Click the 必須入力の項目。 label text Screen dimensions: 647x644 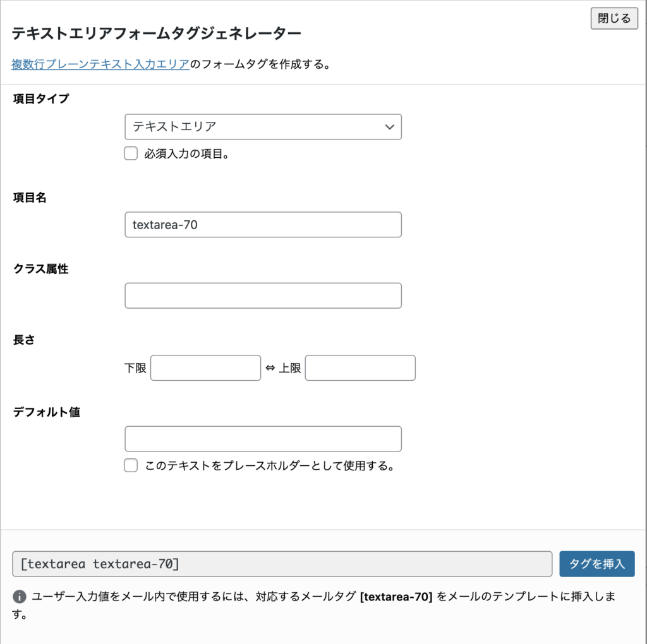pos(186,153)
